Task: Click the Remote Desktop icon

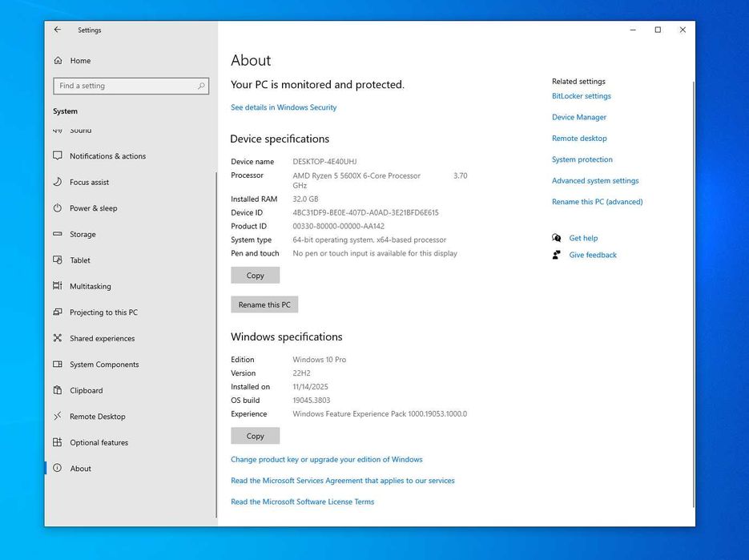Action: pyautogui.click(x=58, y=416)
